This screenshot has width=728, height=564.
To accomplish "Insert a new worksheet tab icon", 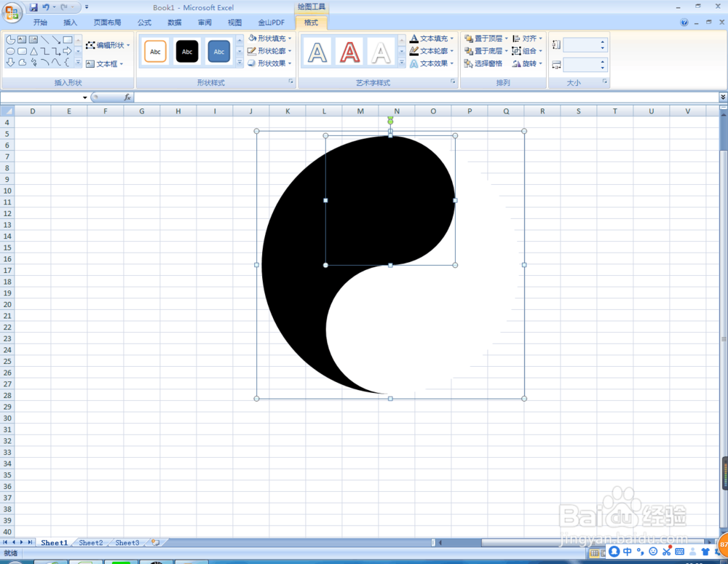I will click(x=156, y=543).
